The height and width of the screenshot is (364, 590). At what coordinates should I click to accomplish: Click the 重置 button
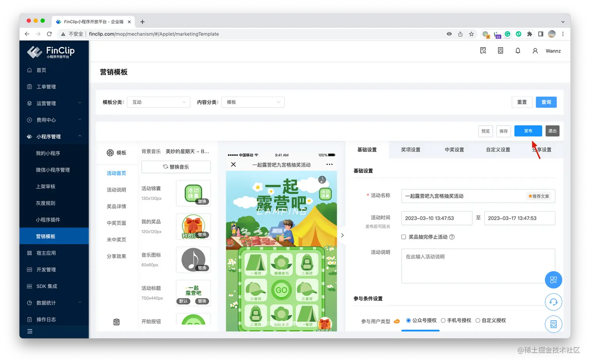pyautogui.click(x=522, y=102)
